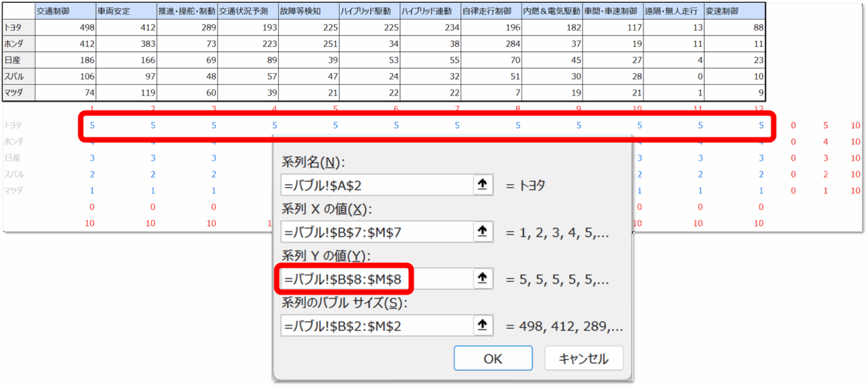Click cell with value 88
868x387 pixels.
tap(735, 27)
